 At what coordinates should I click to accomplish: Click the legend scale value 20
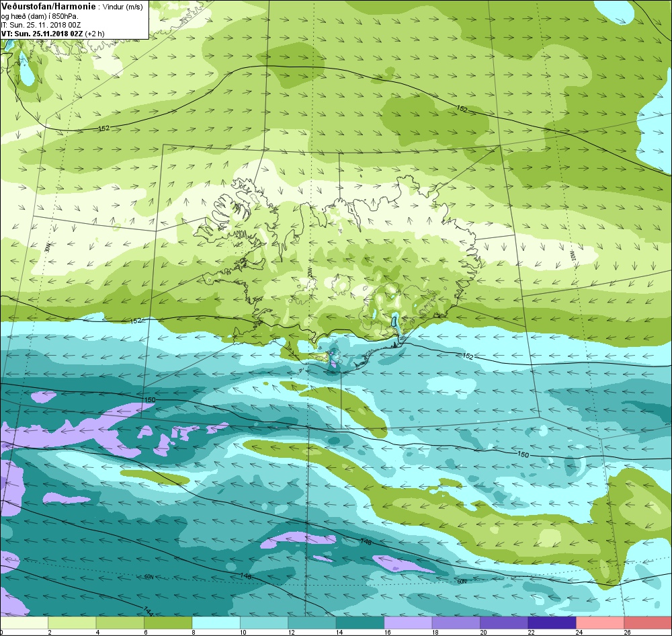point(483,632)
